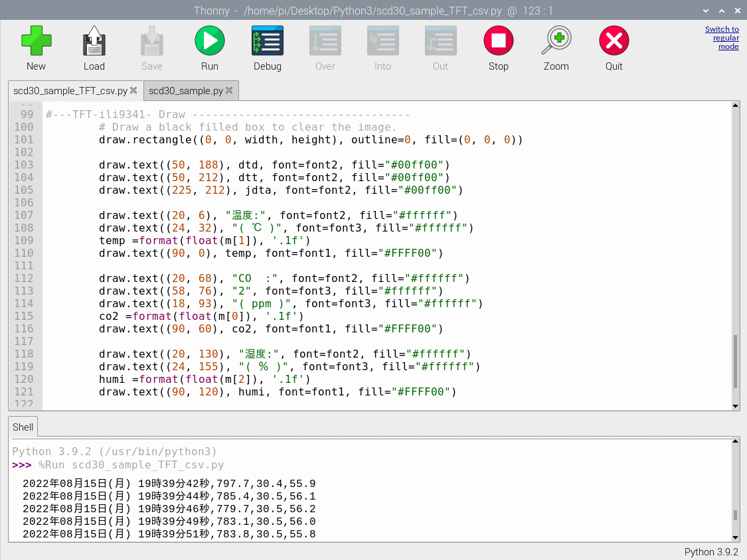
Task: Switch to the scd30_sample.py tab
Action: point(185,90)
